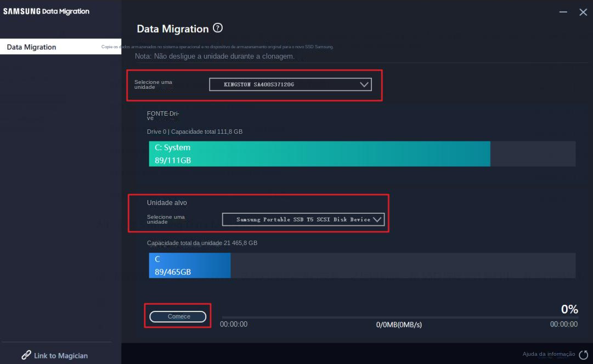This screenshot has height=364, width=593.
Task: Click the empty area of the target drive bar
Action: (x=403, y=265)
